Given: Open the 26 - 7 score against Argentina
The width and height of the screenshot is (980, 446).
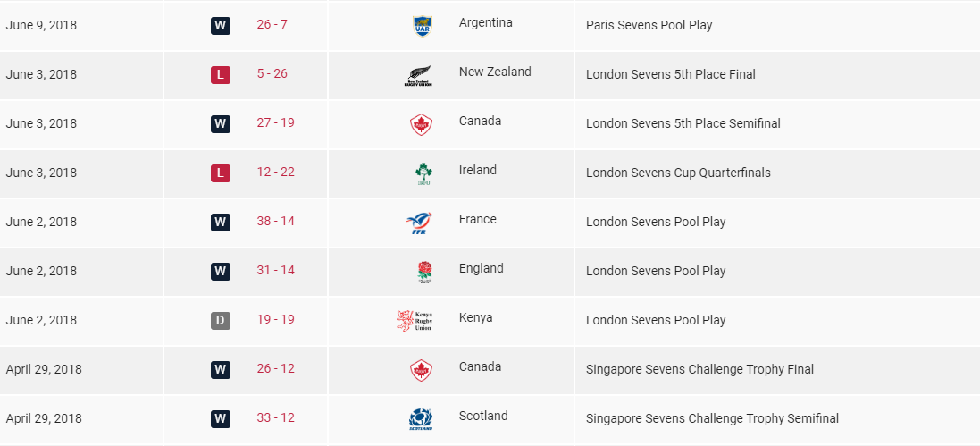Looking at the screenshot, I should click(272, 24).
